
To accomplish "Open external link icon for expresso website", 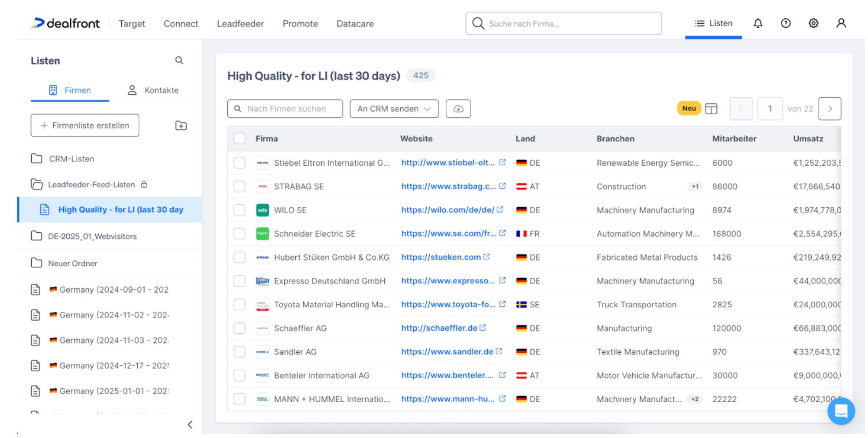I will pyautogui.click(x=502, y=280).
